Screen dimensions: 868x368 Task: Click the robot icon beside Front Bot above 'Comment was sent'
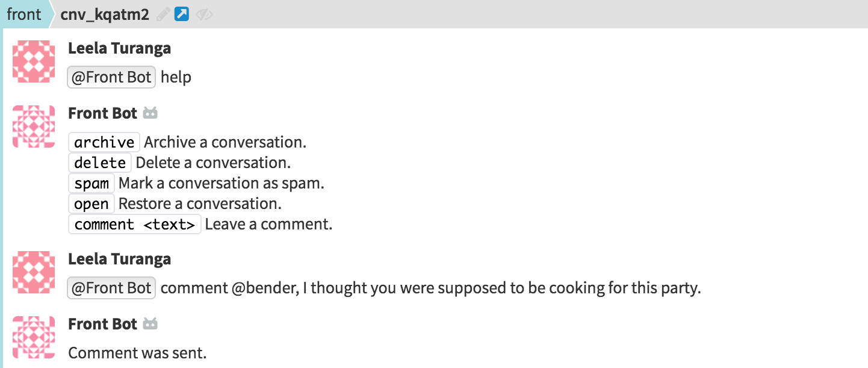(150, 324)
